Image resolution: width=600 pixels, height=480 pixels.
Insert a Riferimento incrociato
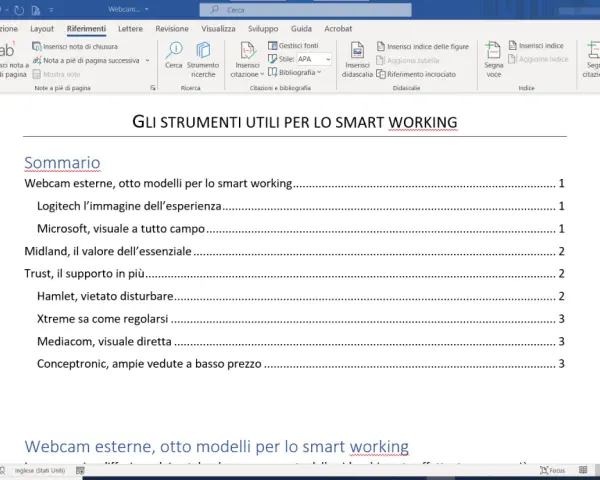(x=416, y=74)
